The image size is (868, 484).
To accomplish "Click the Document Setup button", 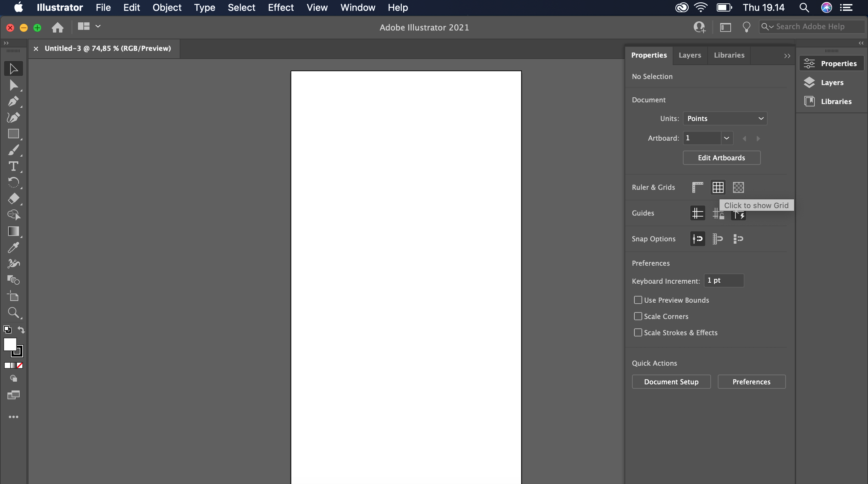I will [x=671, y=382].
